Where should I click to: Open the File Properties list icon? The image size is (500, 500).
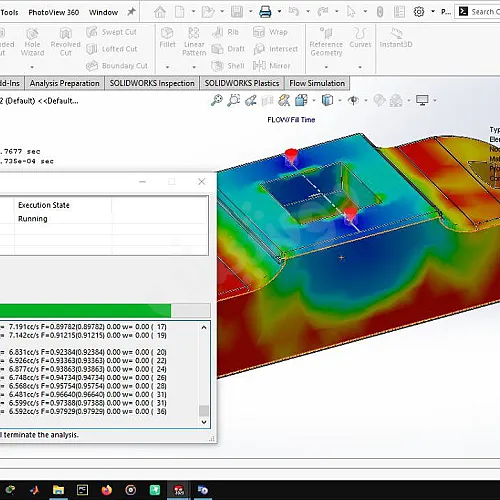(x=399, y=12)
